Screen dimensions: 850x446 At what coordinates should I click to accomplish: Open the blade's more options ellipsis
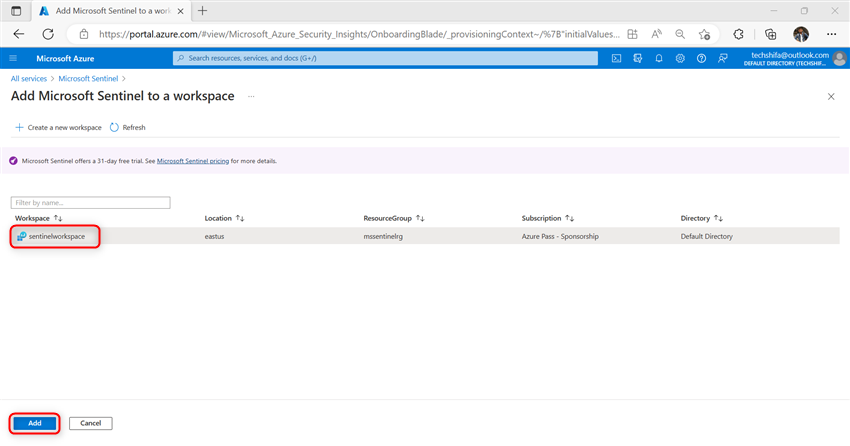(251, 96)
